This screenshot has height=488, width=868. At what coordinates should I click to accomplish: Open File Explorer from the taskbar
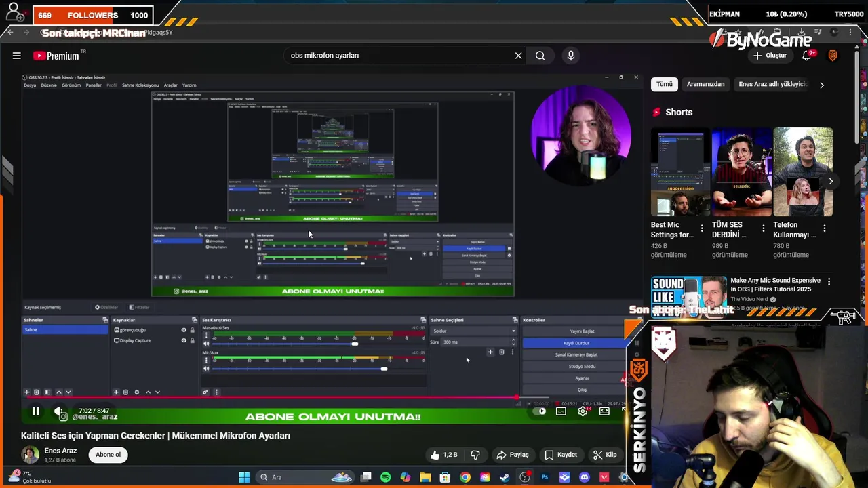click(x=425, y=477)
